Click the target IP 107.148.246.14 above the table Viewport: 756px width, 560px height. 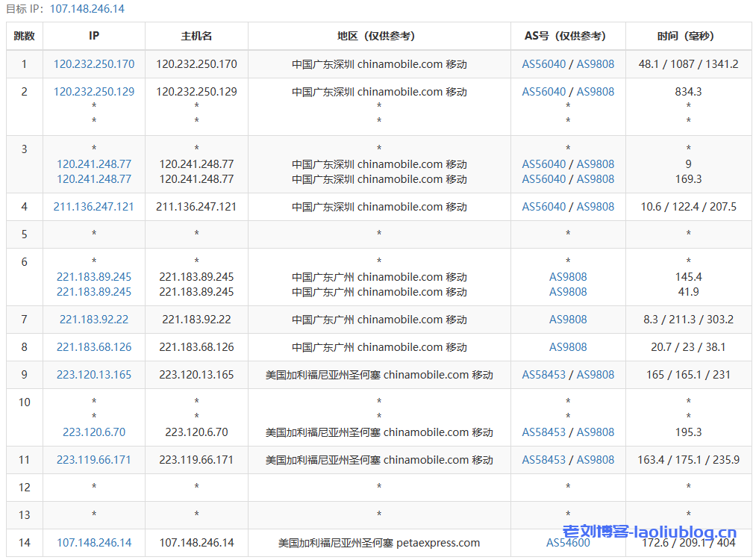pos(87,9)
